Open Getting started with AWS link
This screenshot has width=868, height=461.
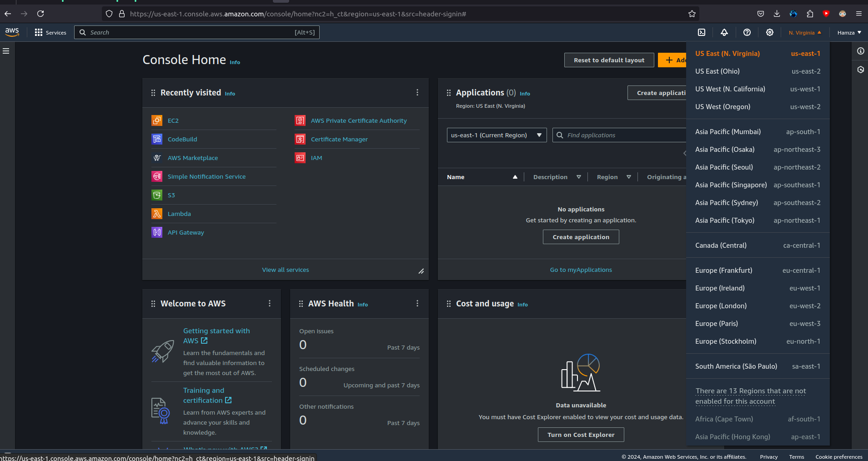[x=216, y=336]
